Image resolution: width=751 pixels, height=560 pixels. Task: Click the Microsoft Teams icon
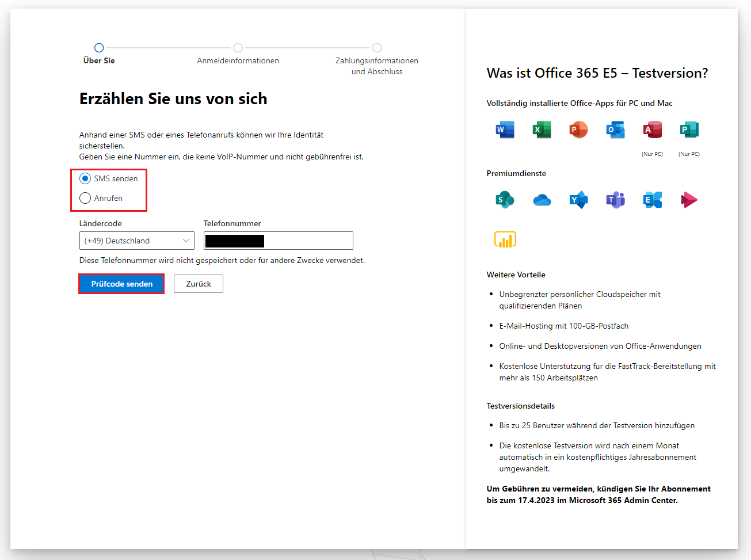tap(615, 200)
